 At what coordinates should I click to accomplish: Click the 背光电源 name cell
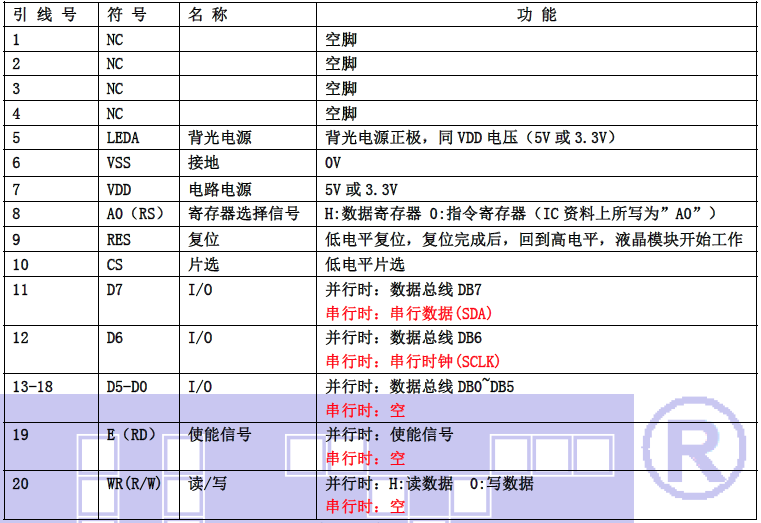tap(219, 137)
